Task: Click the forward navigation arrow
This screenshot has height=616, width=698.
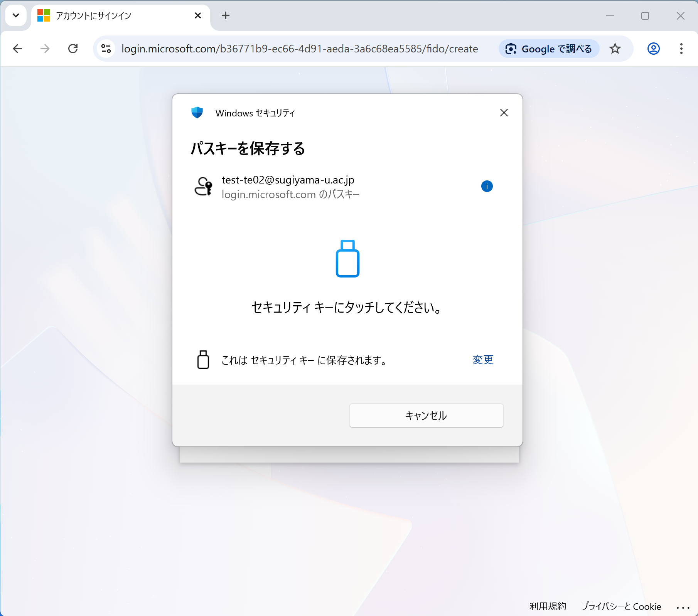Action: [x=45, y=49]
